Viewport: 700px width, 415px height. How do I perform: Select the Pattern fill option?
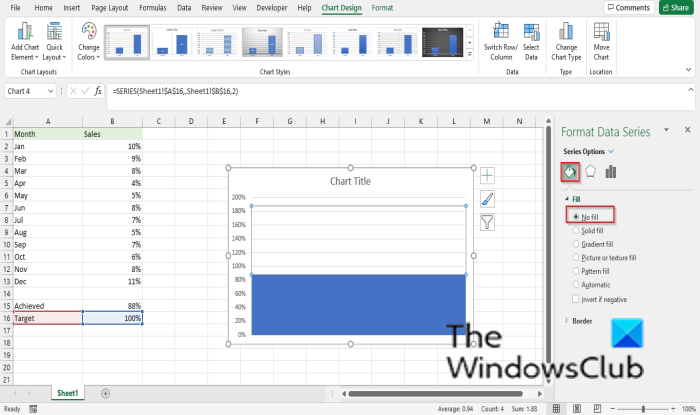[x=591, y=271]
